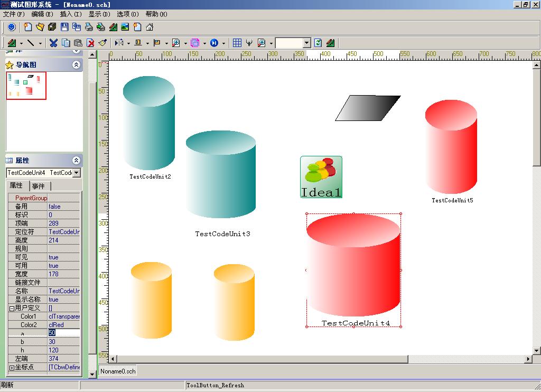Click the canvas vertical scrollbar down arrow

536,351
